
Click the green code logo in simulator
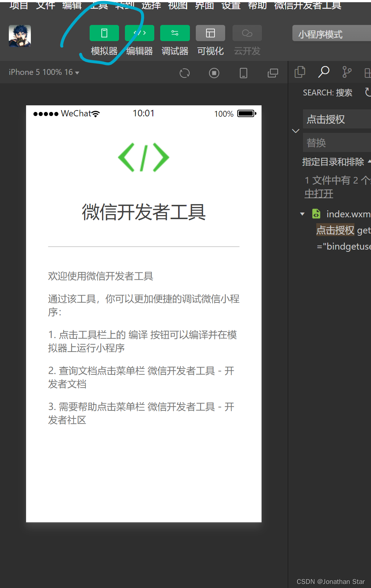click(x=144, y=157)
